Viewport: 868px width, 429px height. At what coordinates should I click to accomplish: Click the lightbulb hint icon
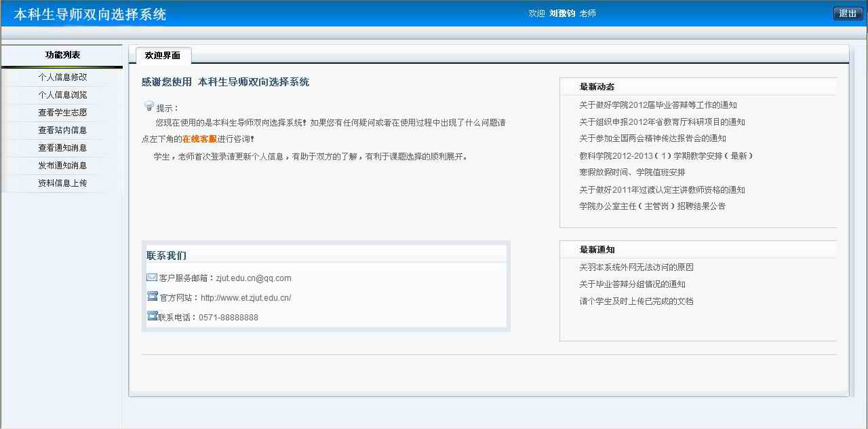(x=149, y=106)
